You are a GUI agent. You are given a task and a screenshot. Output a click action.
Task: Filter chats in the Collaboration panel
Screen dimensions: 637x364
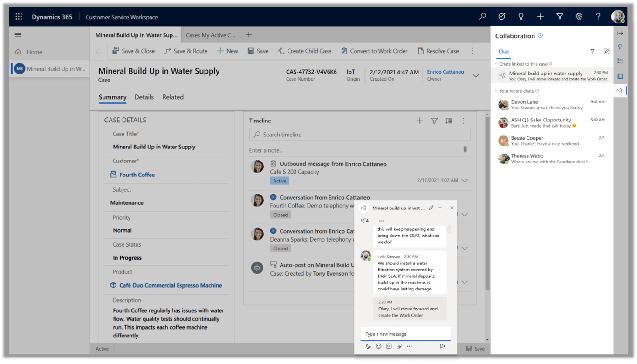point(592,52)
